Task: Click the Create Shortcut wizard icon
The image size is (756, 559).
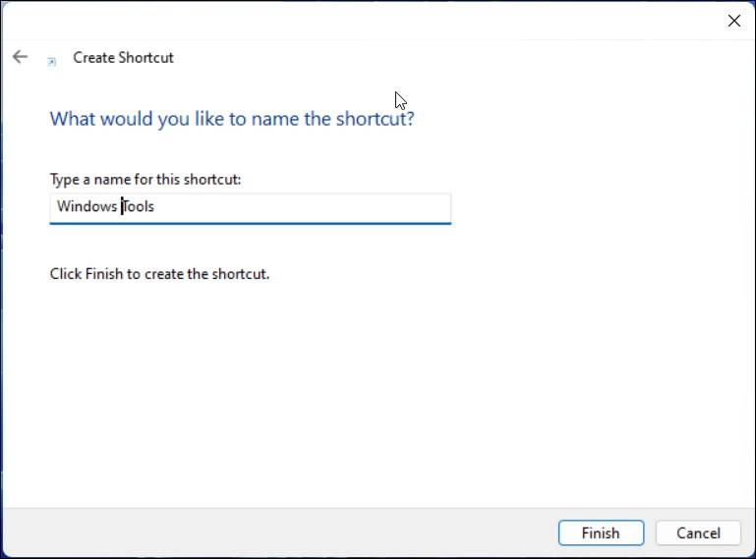Action: tap(51, 61)
